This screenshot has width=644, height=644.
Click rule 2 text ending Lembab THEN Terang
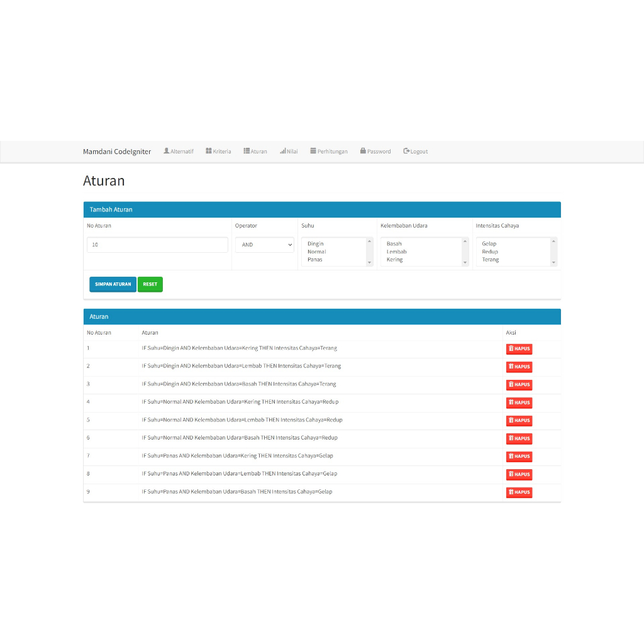point(241,366)
